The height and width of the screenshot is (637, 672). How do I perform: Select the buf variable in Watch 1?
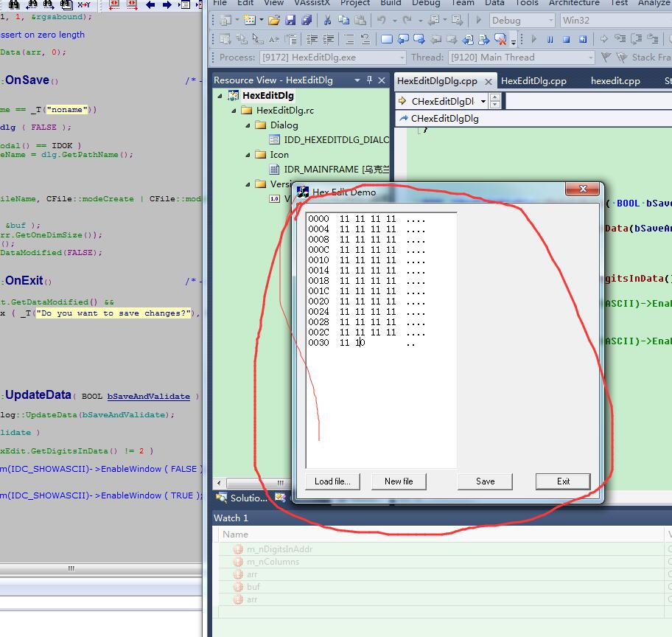(x=254, y=587)
